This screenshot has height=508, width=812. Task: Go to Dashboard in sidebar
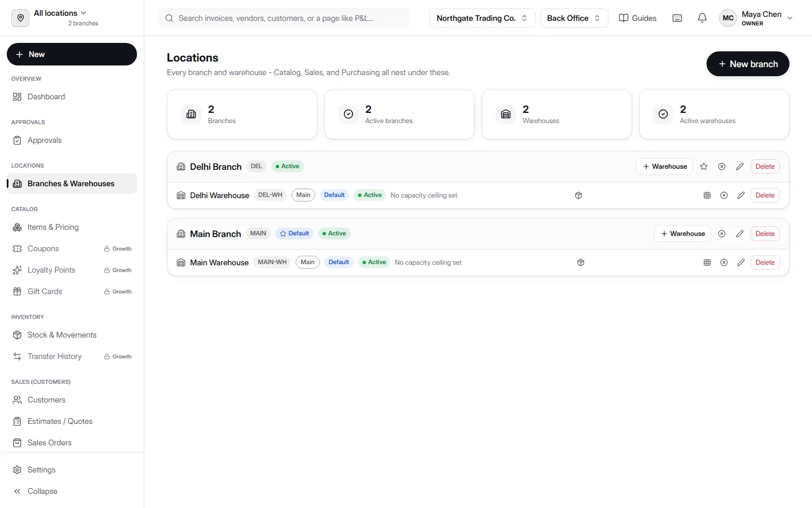(x=72, y=97)
